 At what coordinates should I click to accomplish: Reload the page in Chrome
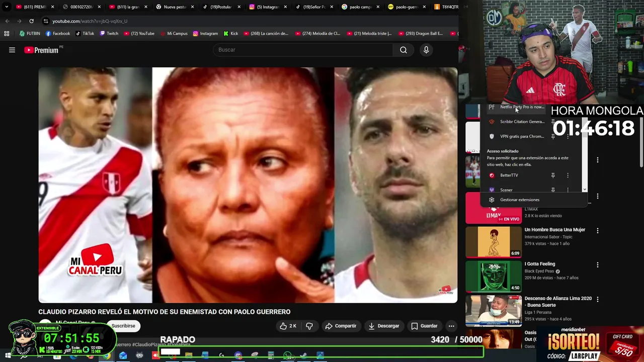click(x=31, y=21)
